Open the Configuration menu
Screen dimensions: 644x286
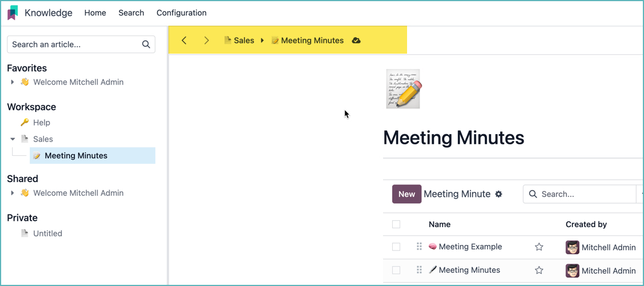[182, 13]
